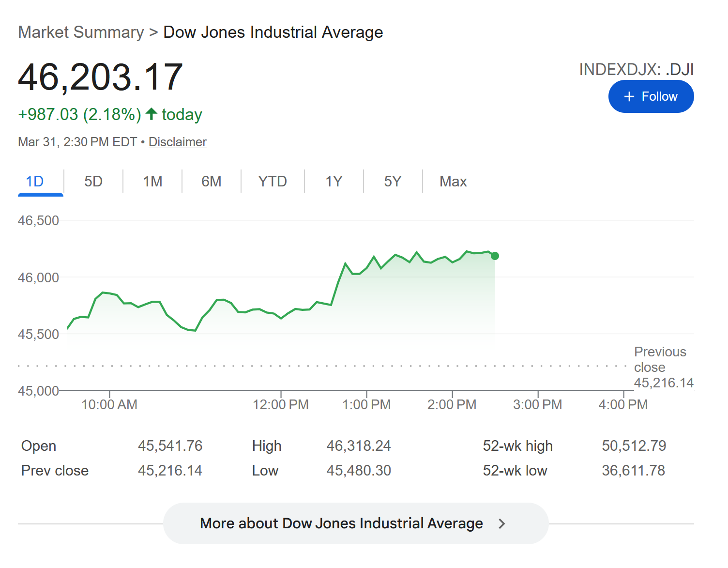This screenshot has width=728, height=568.
Task: Click the Previous close label on chart
Action: tap(660, 359)
